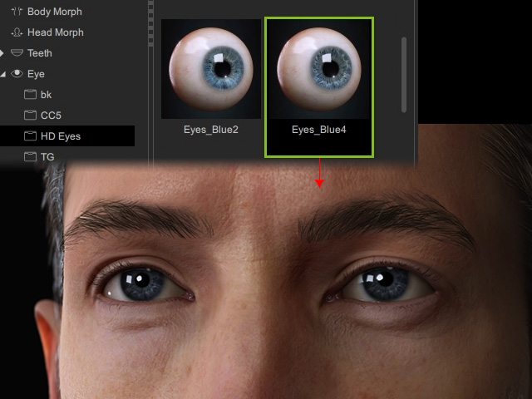This screenshot has height=399, width=532.
Task: Click the Body Morph category icon
Action: [17, 12]
